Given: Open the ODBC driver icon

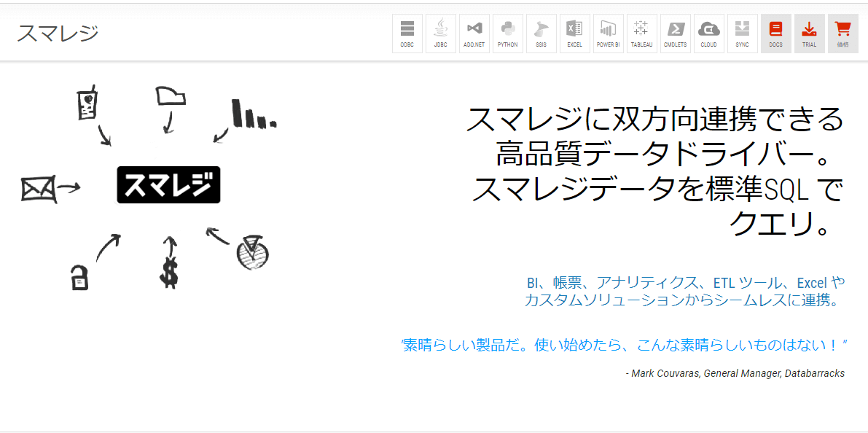Looking at the screenshot, I should coord(407,34).
